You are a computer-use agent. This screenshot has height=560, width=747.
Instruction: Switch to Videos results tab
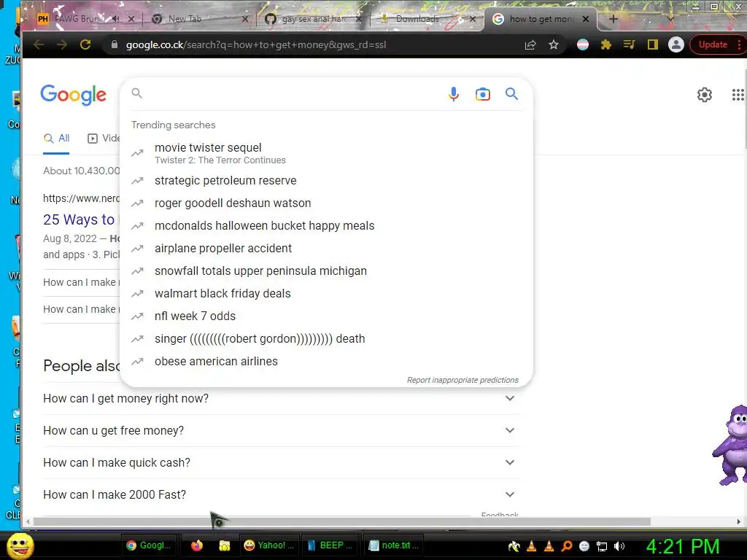[x=104, y=138]
